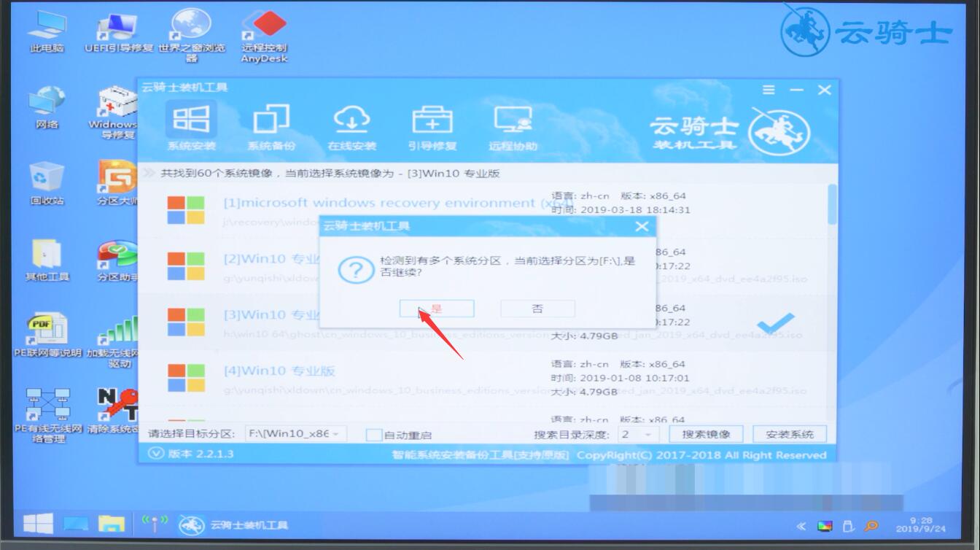This screenshot has height=550, width=980.
Task: Open the Windows引导修复 first-aid kit icon
Action: (x=117, y=112)
